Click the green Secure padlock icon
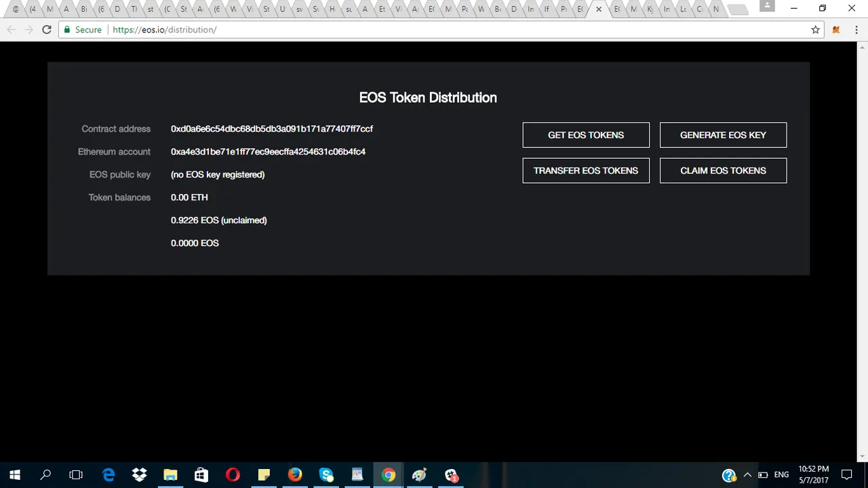The image size is (868, 488). [66, 30]
